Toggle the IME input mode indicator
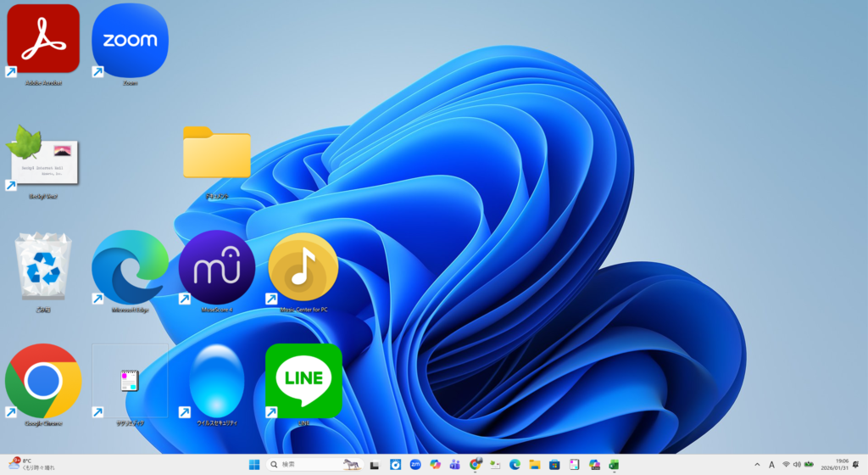 point(771,464)
